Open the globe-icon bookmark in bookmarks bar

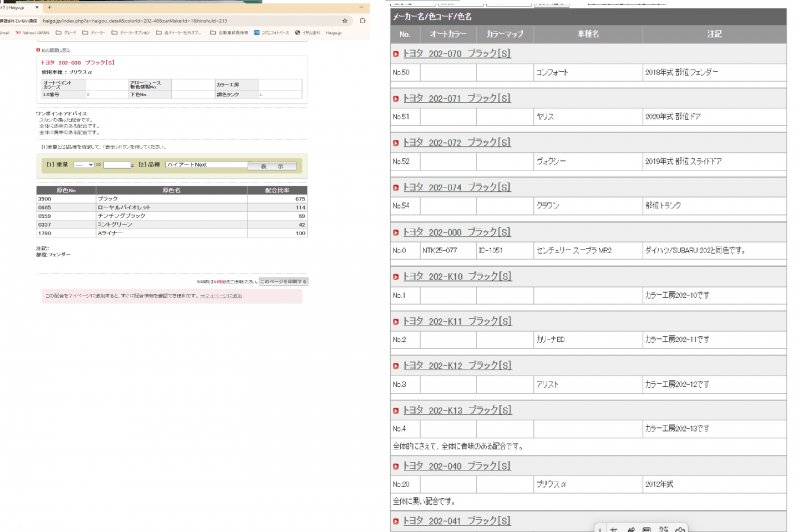(x=308, y=33)
